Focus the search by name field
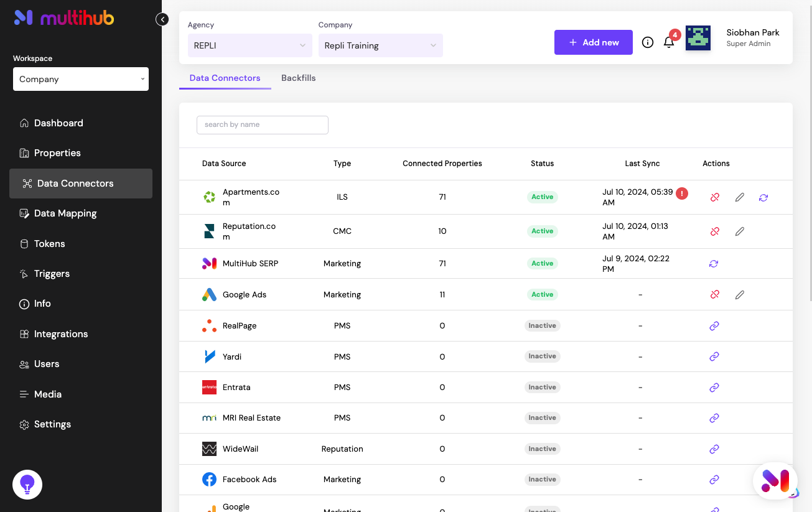 tap(263, 124)
